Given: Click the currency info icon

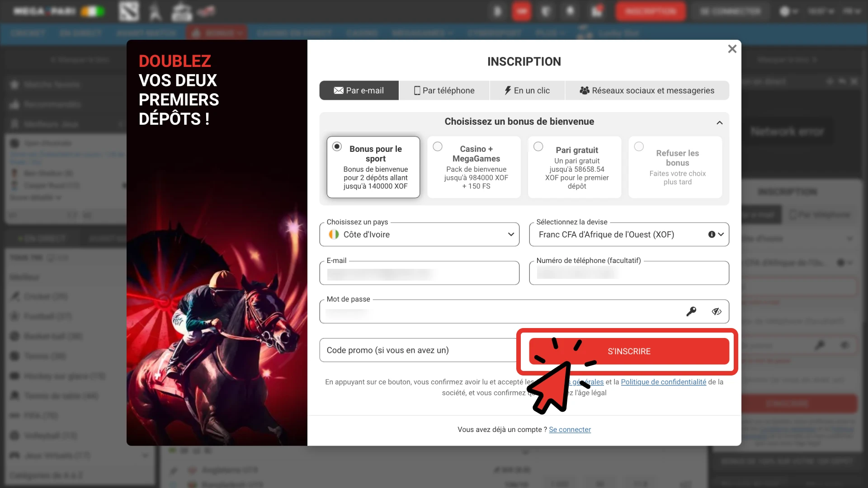Looking at the screenshot, I should [x=712, y=235].
